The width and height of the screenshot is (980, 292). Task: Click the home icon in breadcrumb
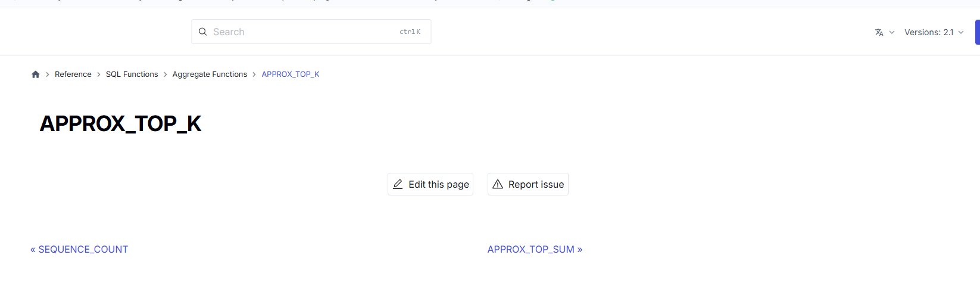point(36,74)
